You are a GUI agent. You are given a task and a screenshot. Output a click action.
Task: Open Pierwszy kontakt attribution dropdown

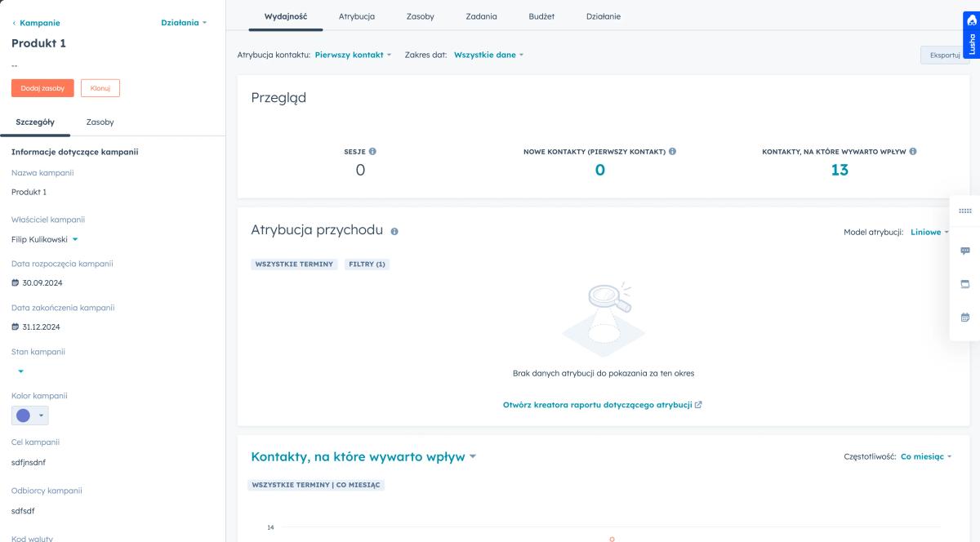(x=353, y=56)
